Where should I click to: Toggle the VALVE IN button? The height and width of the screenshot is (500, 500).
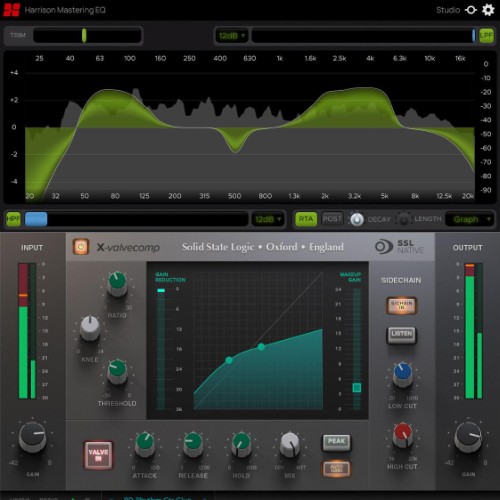pos(98,455)
